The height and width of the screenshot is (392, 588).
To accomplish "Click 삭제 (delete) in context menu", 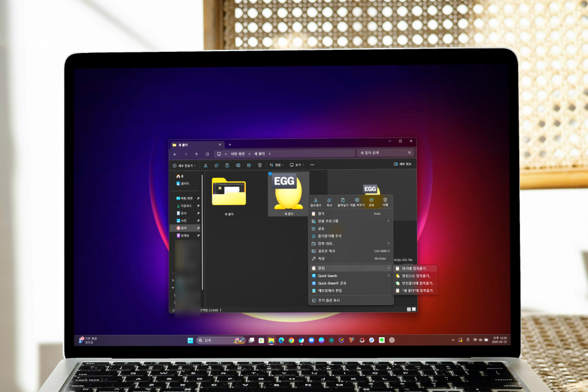I will (385, 203).
